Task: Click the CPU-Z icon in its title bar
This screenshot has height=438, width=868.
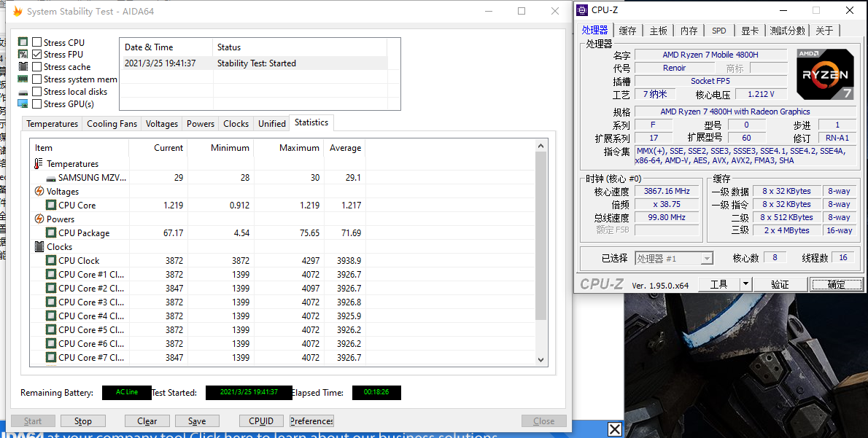Action: (x=581, y=9)
